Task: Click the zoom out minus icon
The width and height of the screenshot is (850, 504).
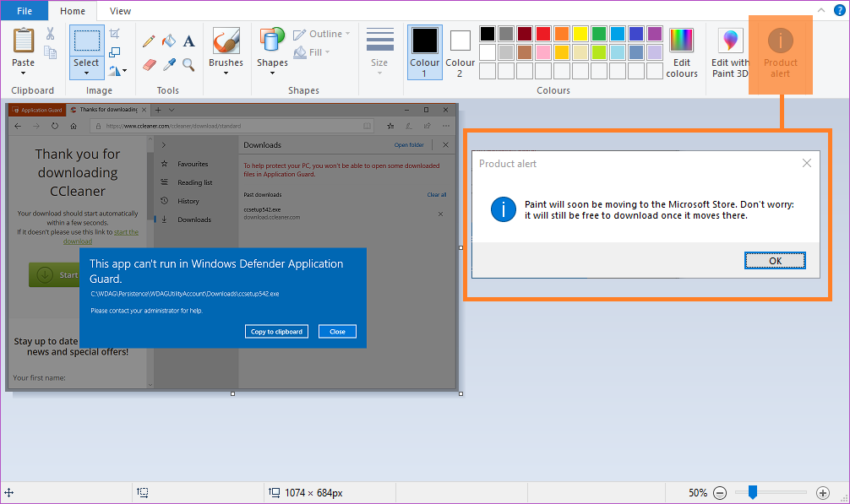Action: coord(720,493)
